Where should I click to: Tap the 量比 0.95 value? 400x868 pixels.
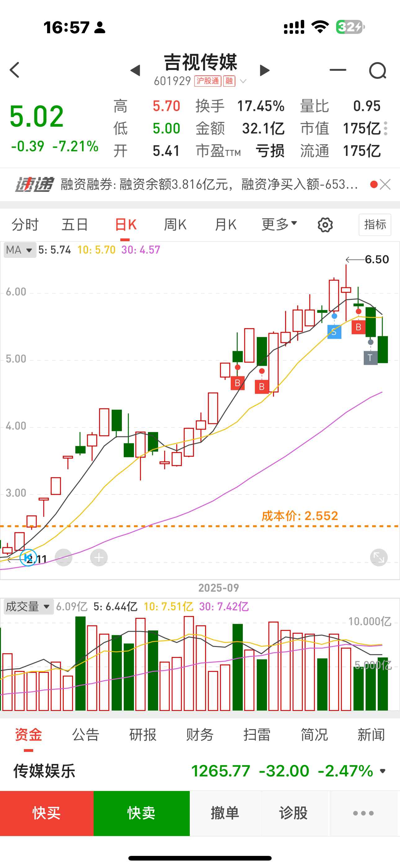pos(367,106)
